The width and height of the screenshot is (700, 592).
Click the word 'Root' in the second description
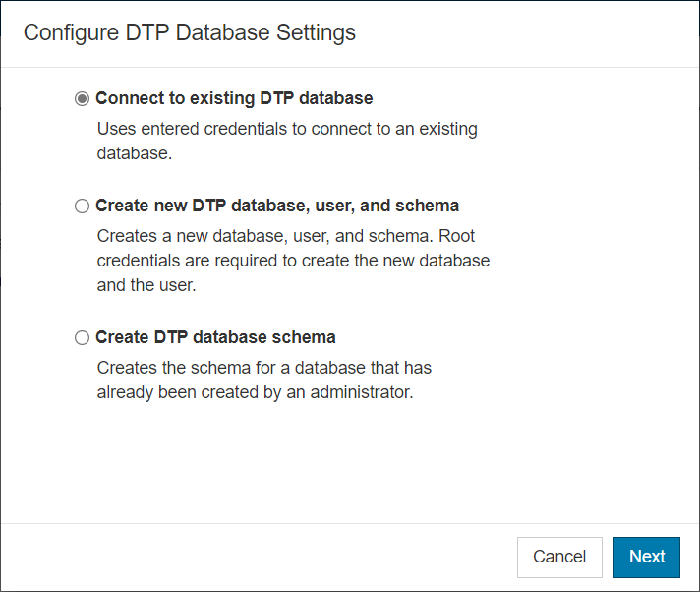[x=456, y=236]
